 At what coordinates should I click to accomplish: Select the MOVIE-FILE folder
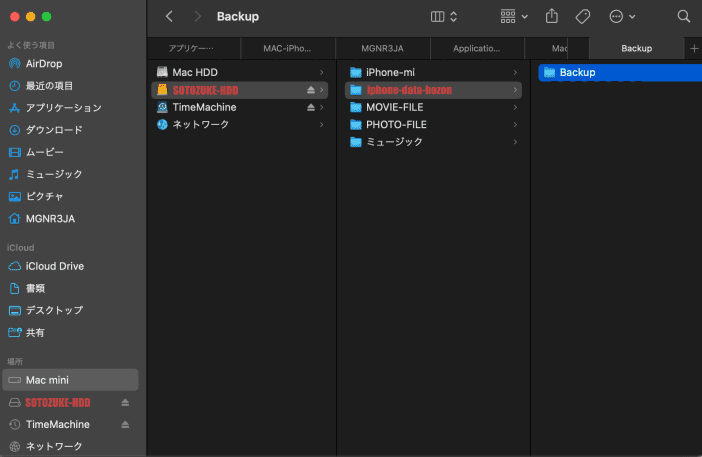click(396, 107)
